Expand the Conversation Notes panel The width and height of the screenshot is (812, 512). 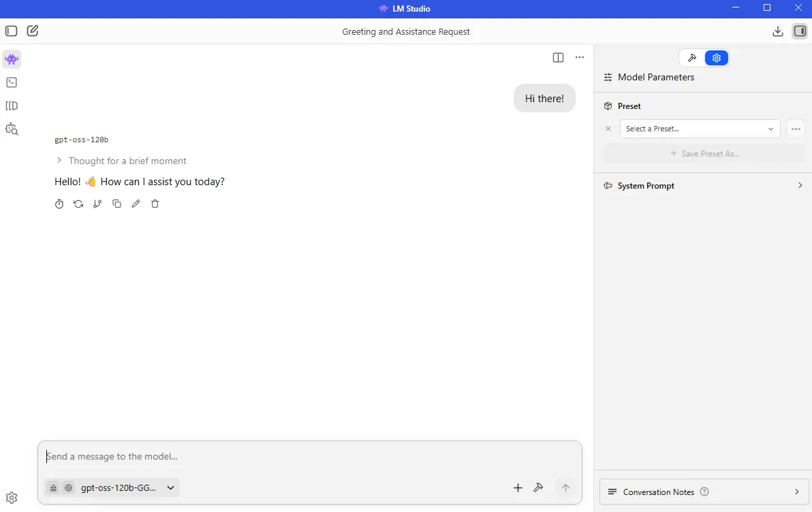tap(704, 492)
